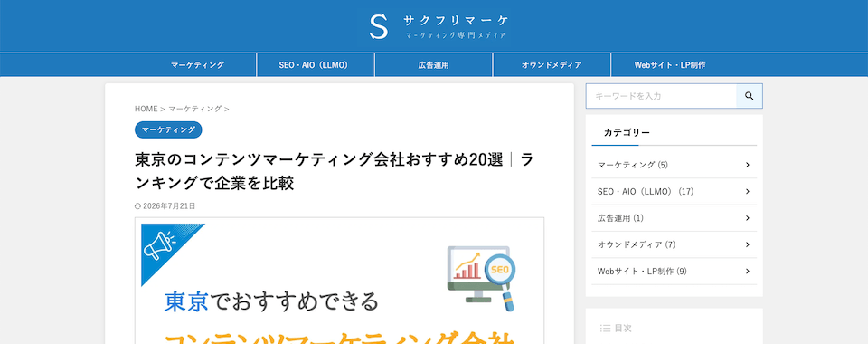The width and height of the screenshot is (868, 344).
Task: Click chevron next to Webサイト・LP制作 (9)
Action: (748, 271)
